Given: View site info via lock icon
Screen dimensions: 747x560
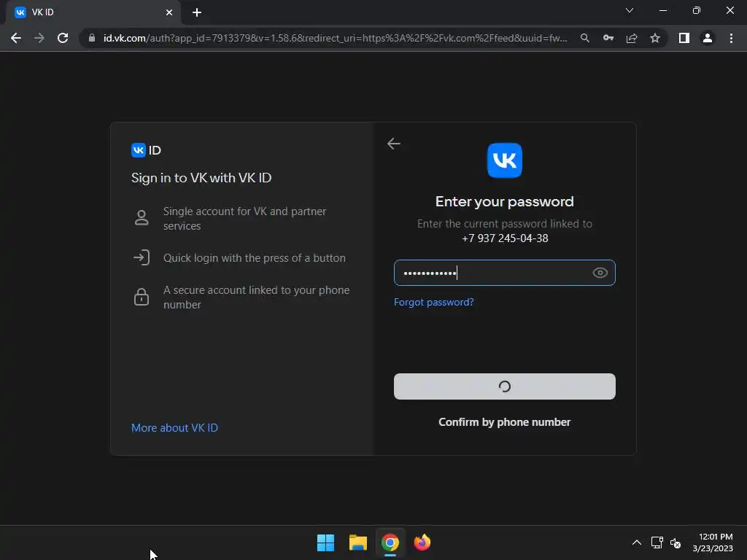Looking at the screenshot, I should (92, 38).
